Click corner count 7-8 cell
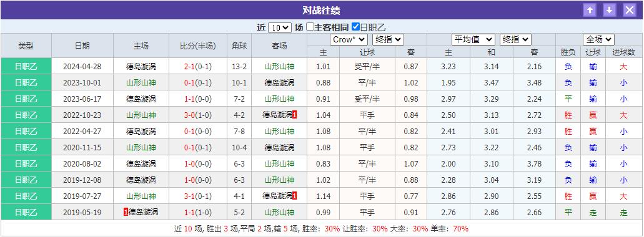Image resolution: width=644 pixels, height=237 pixels. coord(239,131)
